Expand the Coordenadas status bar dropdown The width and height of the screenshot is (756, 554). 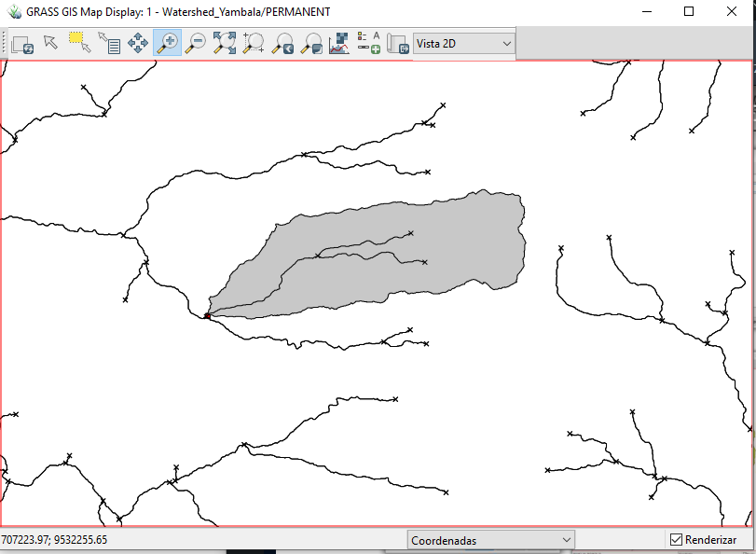491,540
